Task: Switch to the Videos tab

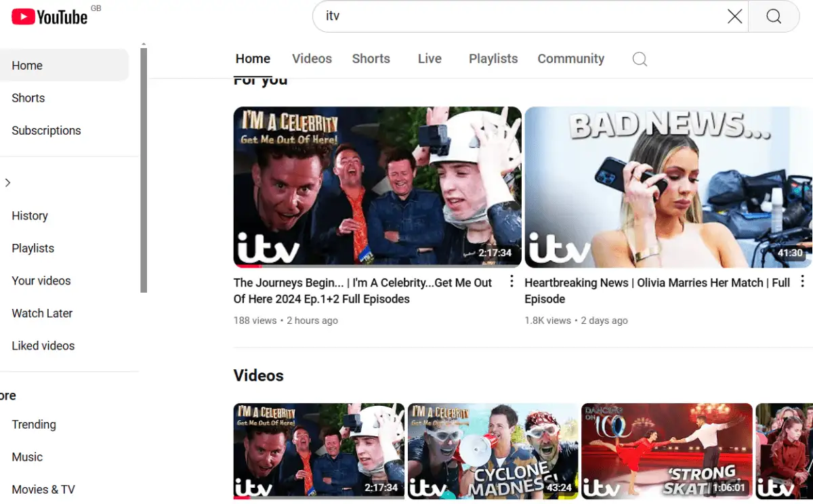Action: 312,59
